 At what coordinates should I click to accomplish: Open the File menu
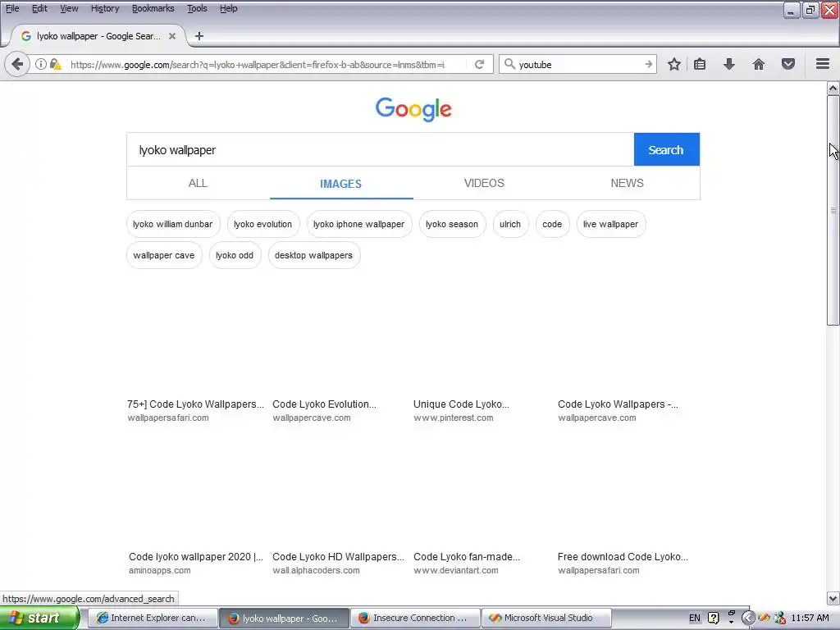pyautogui.click(x=12, y=8)
